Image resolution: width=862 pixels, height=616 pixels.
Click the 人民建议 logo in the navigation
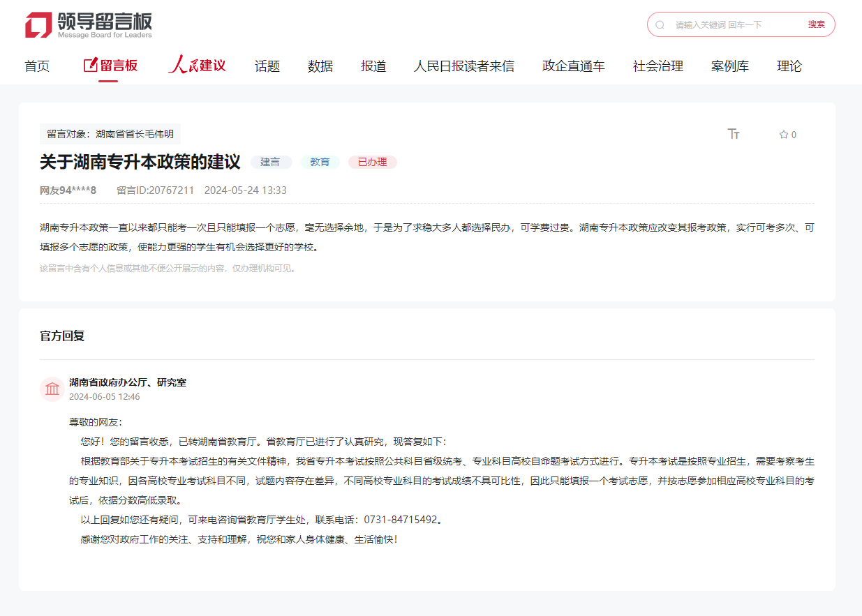point(198,65)
